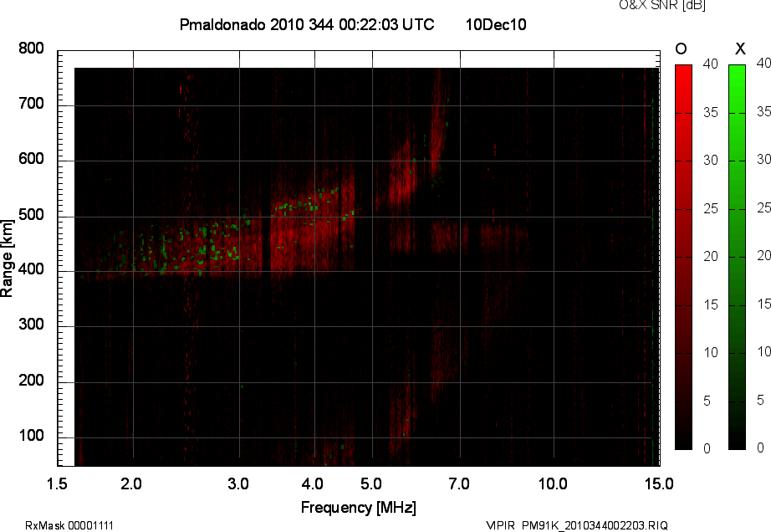Click the 4.0 frequency tick label
This screenshot has width=771, height=532.
(312, 483)
